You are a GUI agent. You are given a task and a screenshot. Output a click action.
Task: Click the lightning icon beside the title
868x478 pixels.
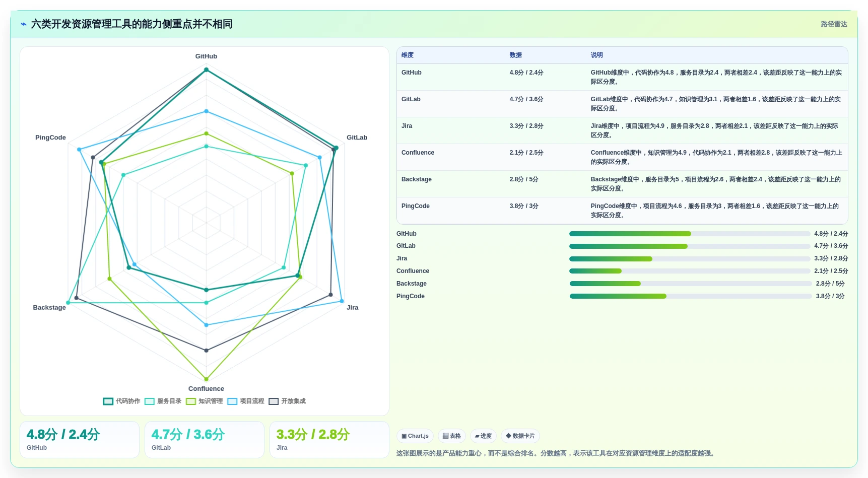24,24
